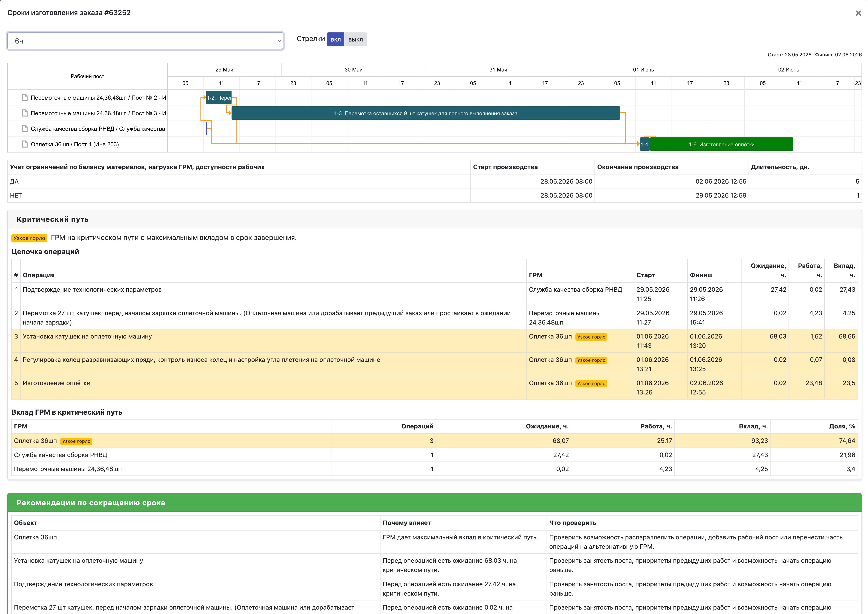868x614 pixels.
Task: Select row Служба качества сборка РНВД / Служба качества
Action: click(87, 129)
